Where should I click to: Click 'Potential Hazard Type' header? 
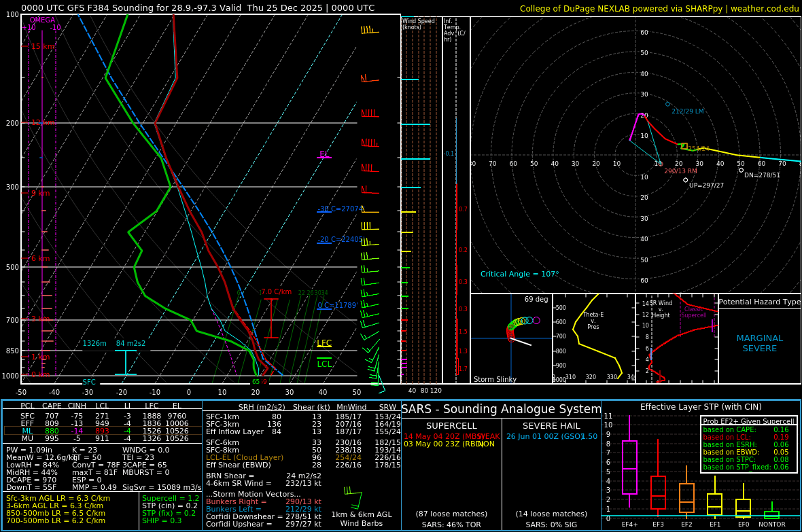759,302
